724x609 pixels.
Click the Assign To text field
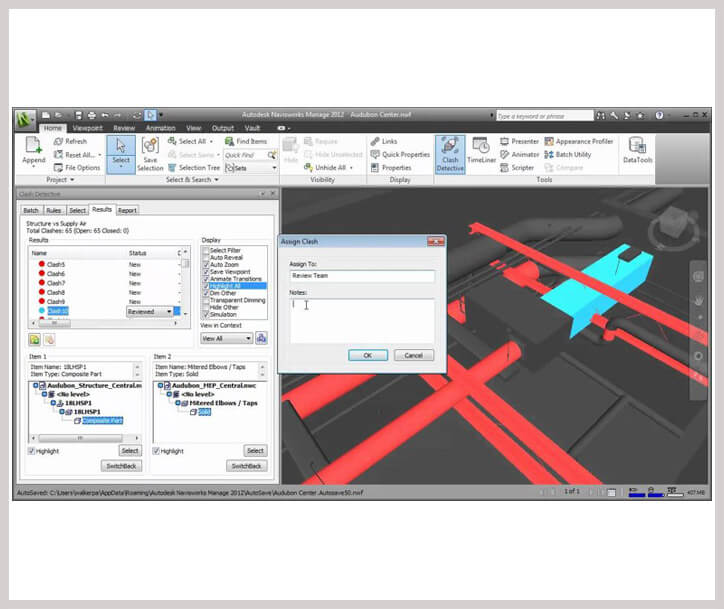(362, 276)
